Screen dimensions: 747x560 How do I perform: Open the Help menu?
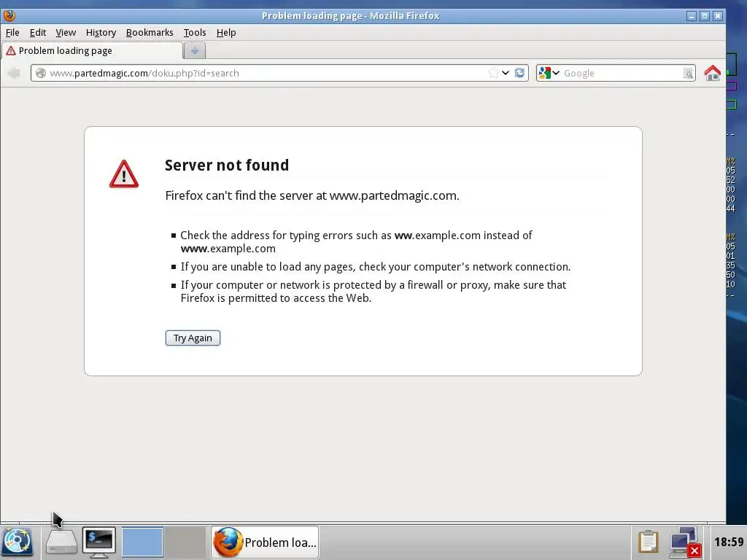point(226,32)
